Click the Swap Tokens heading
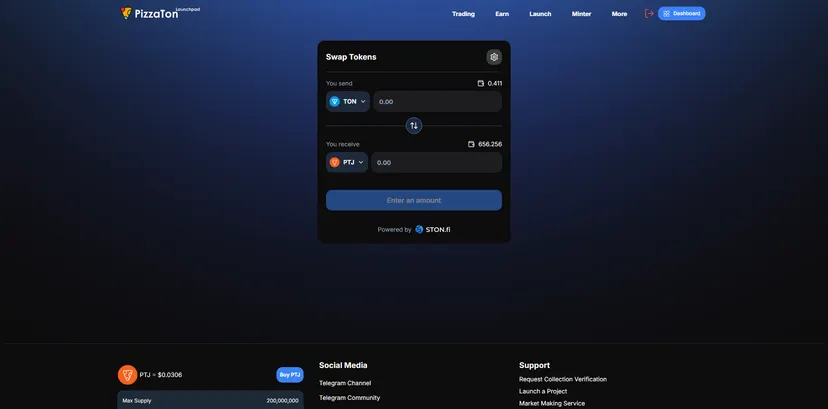 pos(351,57)
